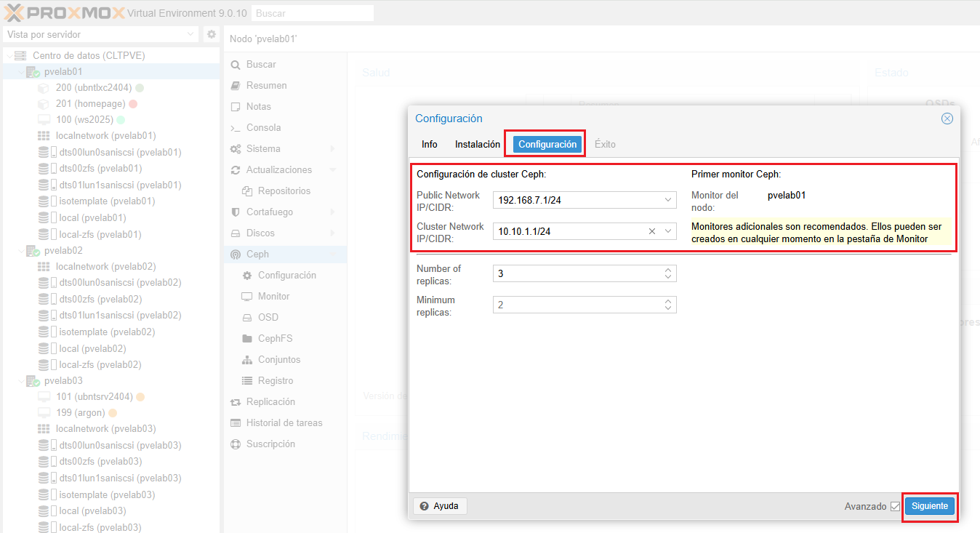
Task: Clear the Cluster Network IP/CIDR value
Action: point(651,231)
